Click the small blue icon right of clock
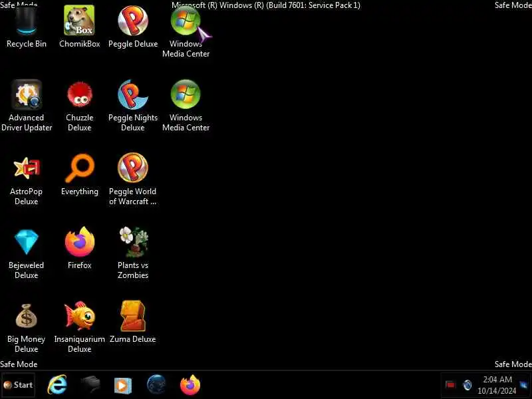532x399 pixels. 523,385
